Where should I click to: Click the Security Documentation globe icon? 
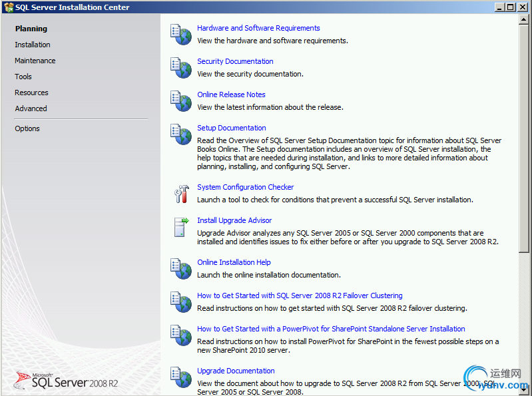coord(181,67)
